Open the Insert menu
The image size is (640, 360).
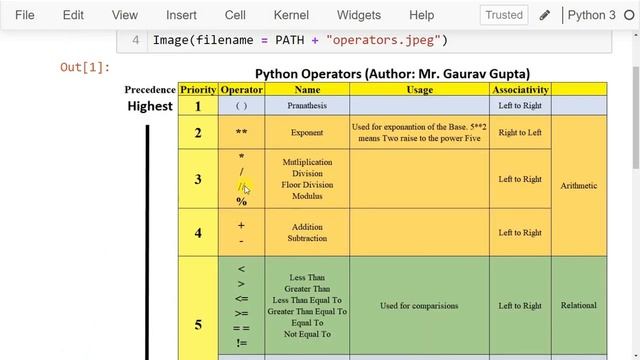point(181,15)
